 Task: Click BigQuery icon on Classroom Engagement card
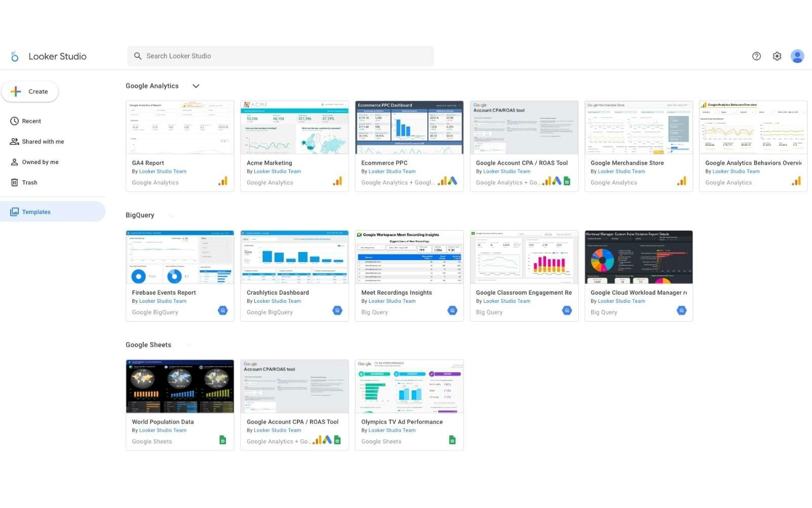tap(567, 310)
